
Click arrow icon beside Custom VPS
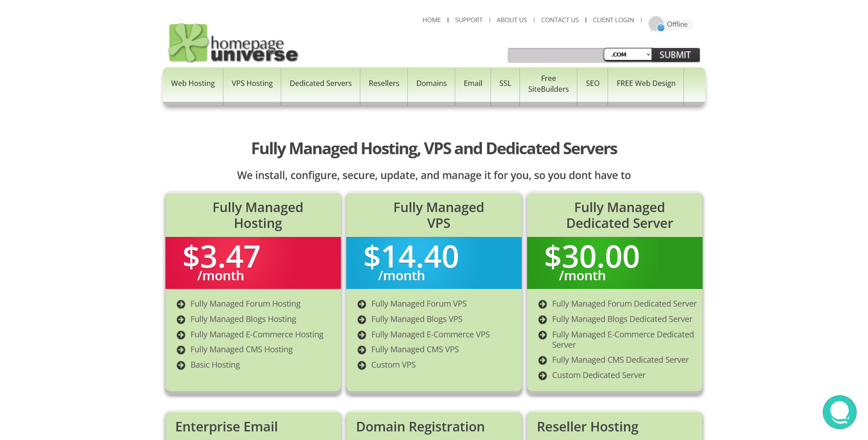362,365
